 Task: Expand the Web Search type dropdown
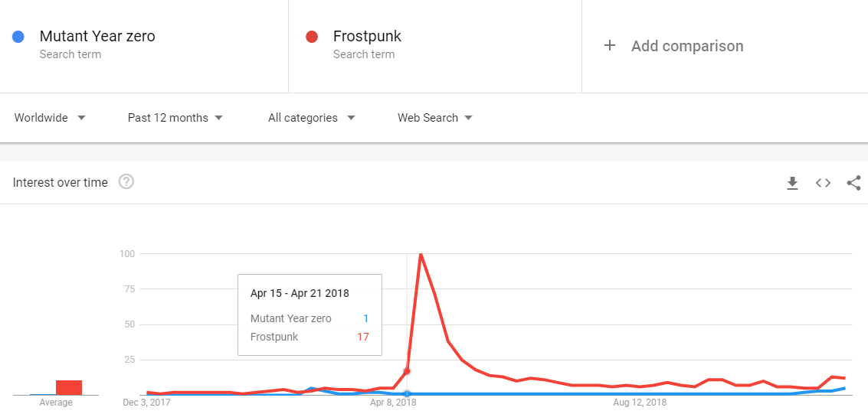435,118
